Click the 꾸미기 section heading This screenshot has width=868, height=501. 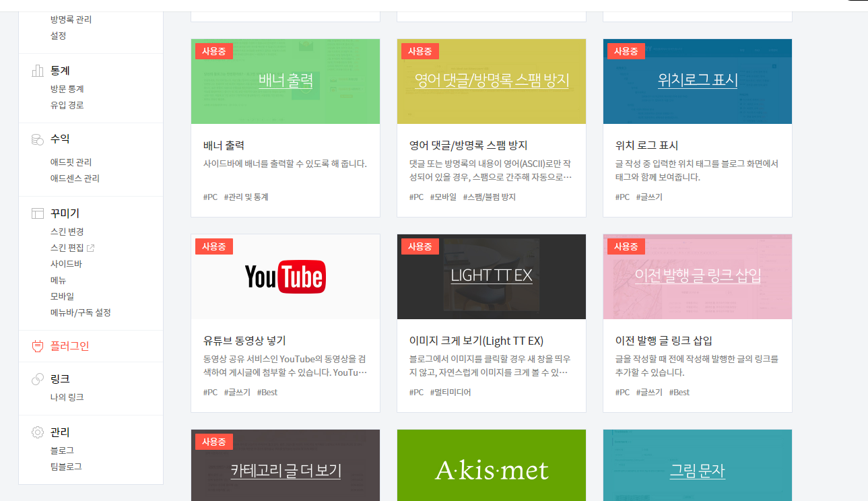tap(65, 213)
